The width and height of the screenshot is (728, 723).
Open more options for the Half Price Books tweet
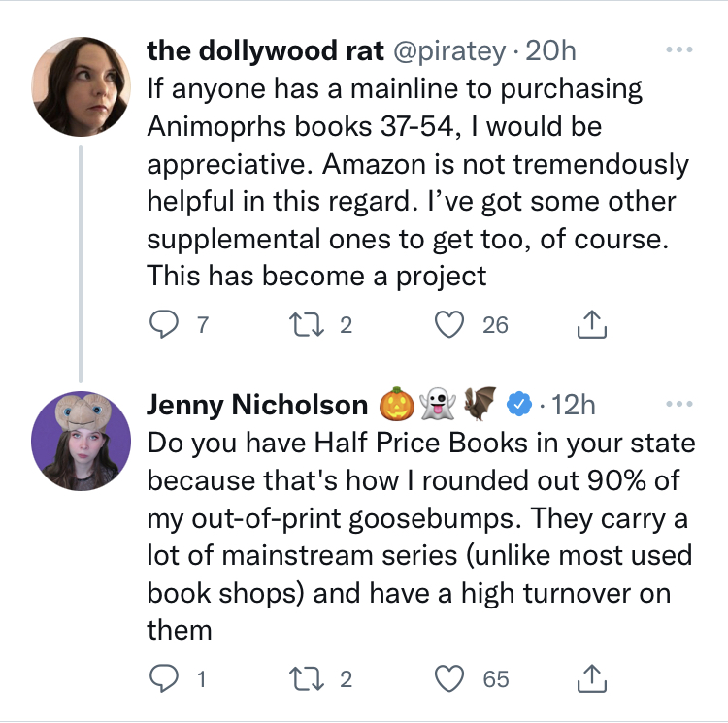click(679, 404)
